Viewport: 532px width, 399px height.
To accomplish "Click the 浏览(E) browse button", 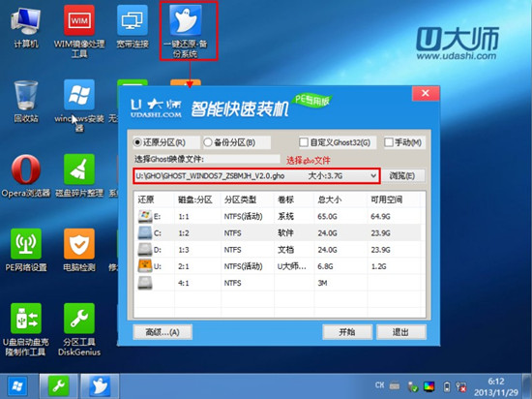I will [402, 176].
